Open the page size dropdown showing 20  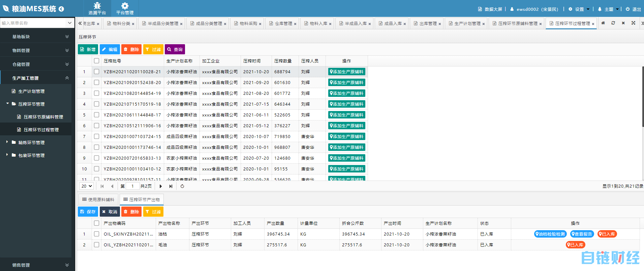[x=86, y=186]
